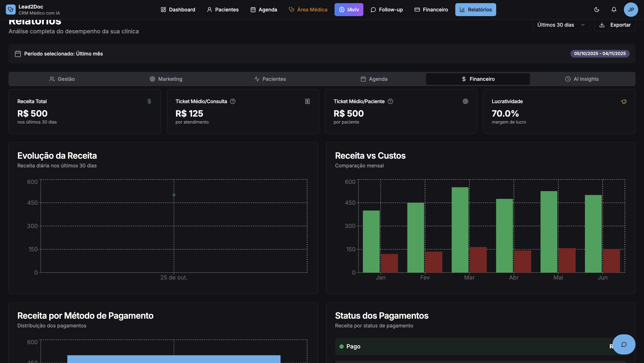
Task: Click the 25 de out. data point
Action: point(174,195)
